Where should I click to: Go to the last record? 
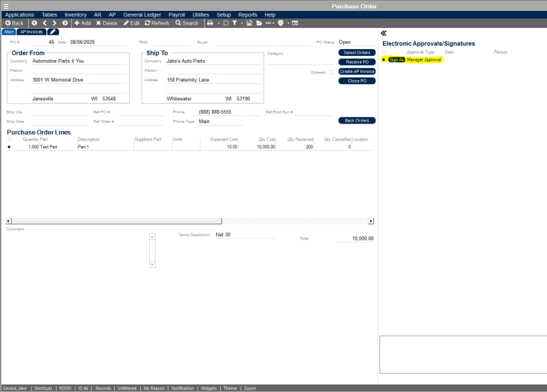tap(65, 23)
